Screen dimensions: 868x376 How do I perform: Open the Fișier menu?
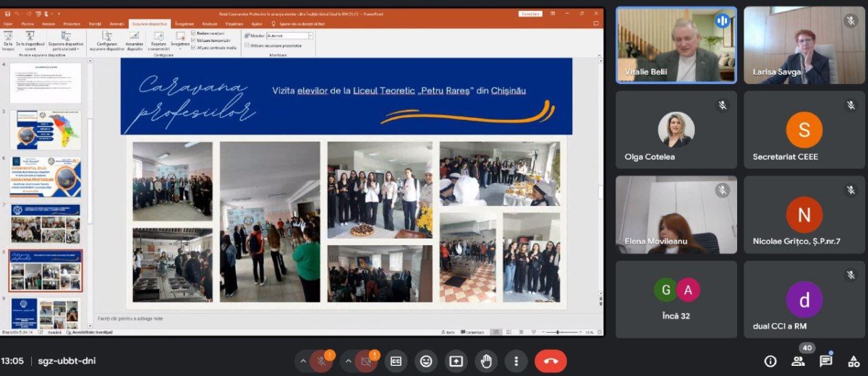pyautogui.click(x=9, y=24)
